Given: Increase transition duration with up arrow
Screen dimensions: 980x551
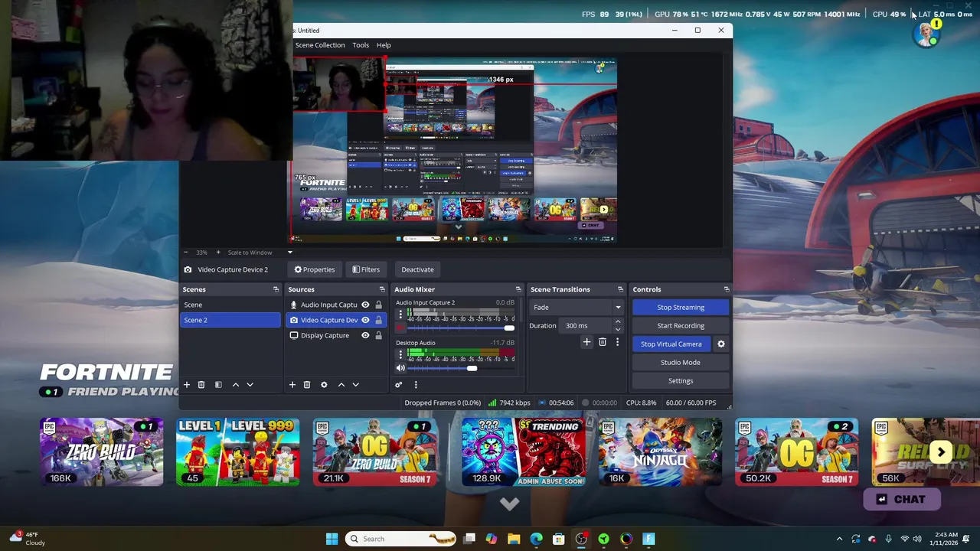Looking at the screenshot, I should click(x=618, y=322).
